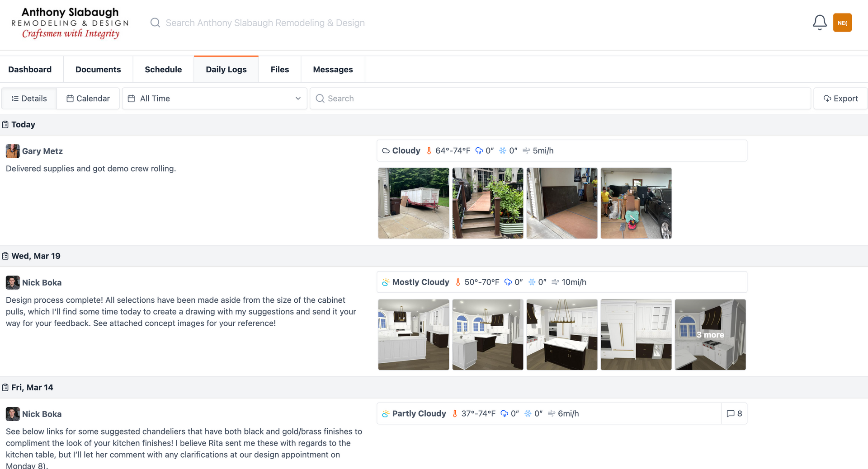This screenshot has width=868, height=469.
Task: Open the All Time date range dropdown
Action: click(x=215, y=98)
